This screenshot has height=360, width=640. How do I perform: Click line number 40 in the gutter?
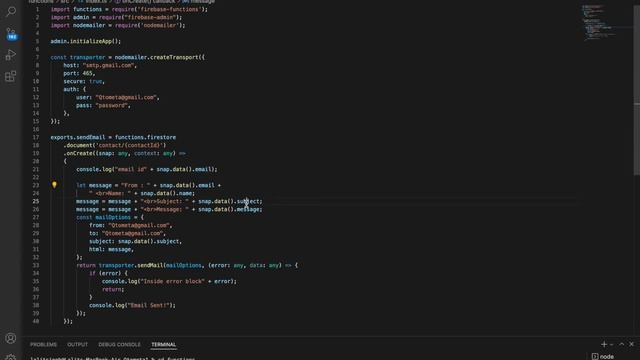[x=36, y=321]
